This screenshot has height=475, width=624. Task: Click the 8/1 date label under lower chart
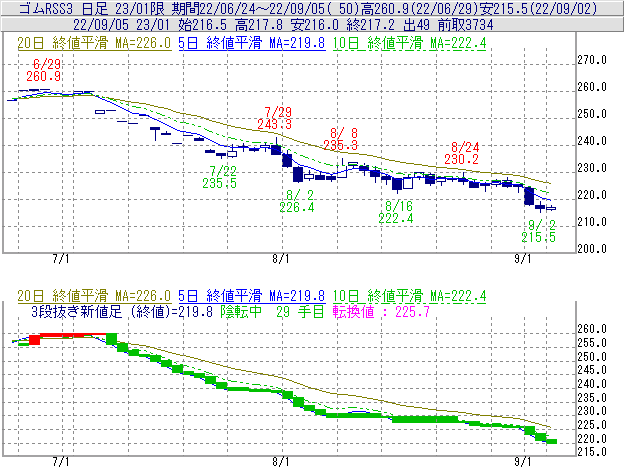281,461
